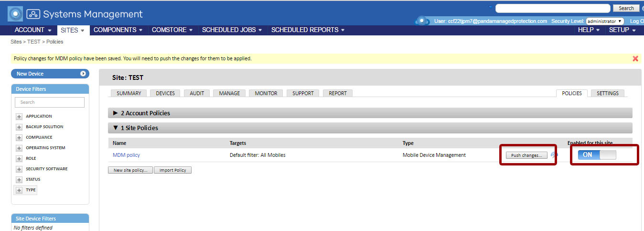Select the POLICIES tab
The image size is (644, 231).
572,93
